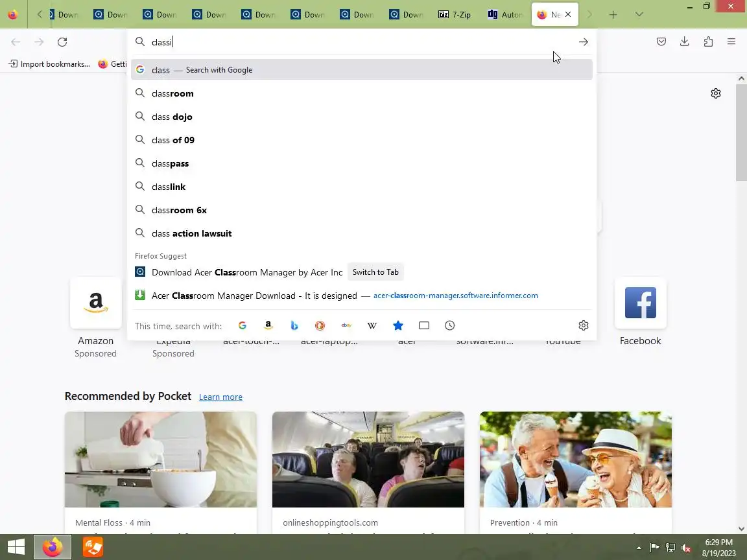Open the onlineshoppingtools.com article card
747x560 pixels.
368,472
